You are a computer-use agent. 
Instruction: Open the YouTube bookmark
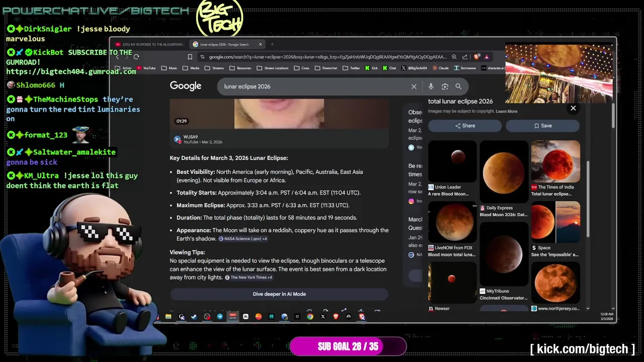point(146,68)
